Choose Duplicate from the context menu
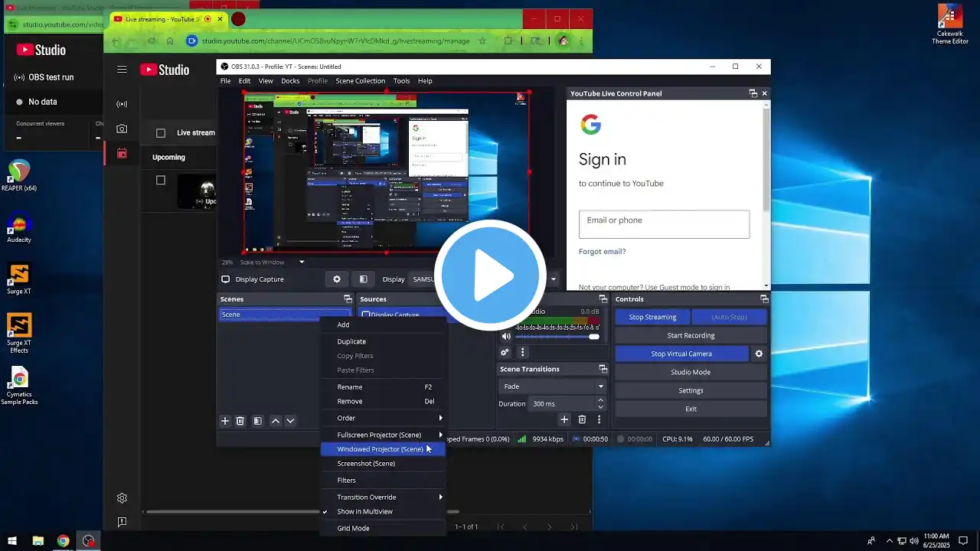This screenshot has width=980, height=551. click(x=383, y=341)
